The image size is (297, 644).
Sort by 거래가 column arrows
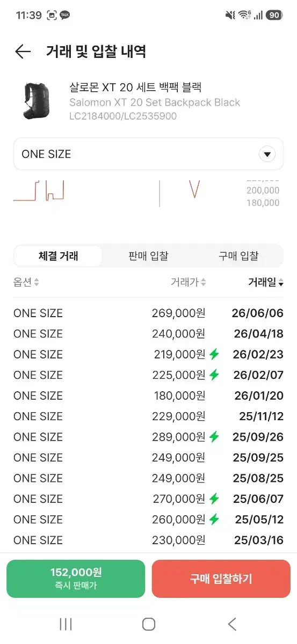click(x=203, y=282)
